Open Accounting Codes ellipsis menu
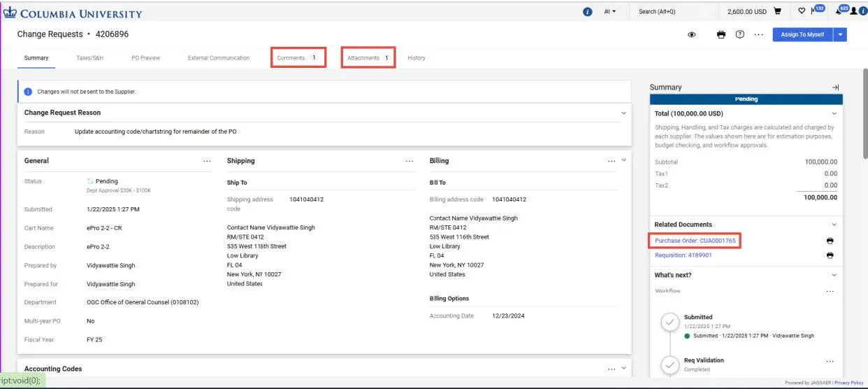868x389 pixels. [612, 369]
